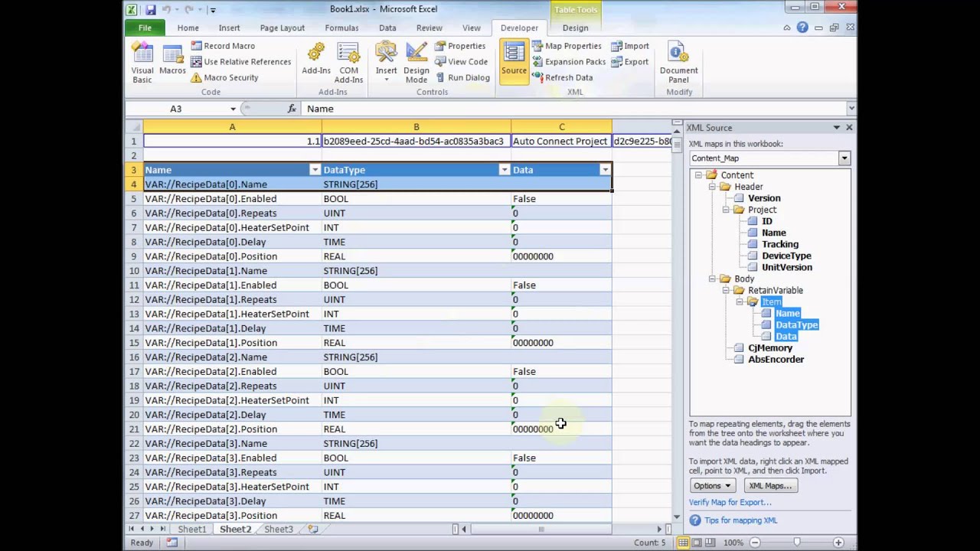Click View Code

coord(461,62)
